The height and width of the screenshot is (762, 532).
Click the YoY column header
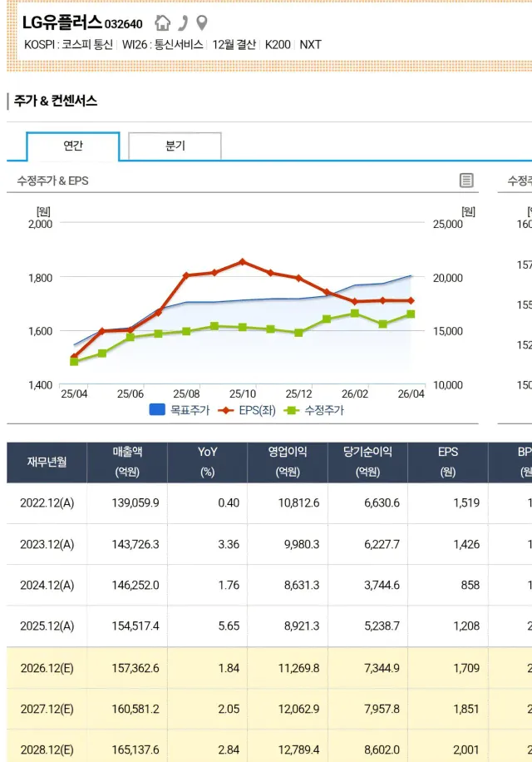[x=207, y=462]
